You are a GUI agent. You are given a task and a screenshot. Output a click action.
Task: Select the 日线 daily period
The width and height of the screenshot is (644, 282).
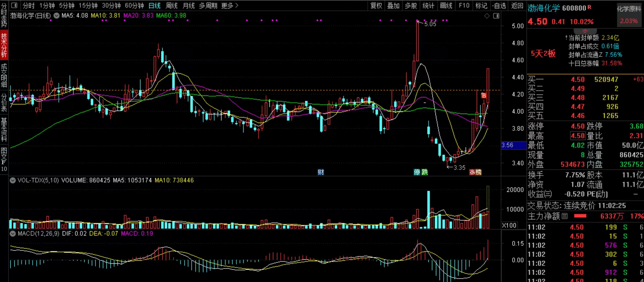154,5
